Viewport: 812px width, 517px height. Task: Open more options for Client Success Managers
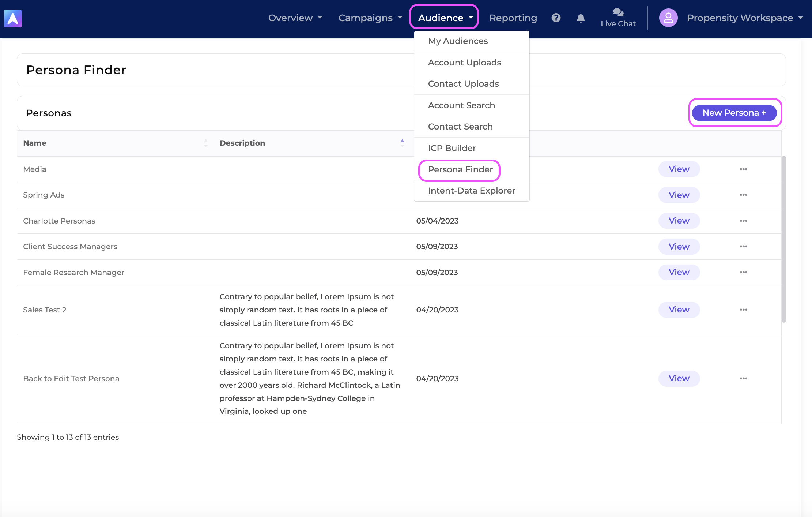743,246
